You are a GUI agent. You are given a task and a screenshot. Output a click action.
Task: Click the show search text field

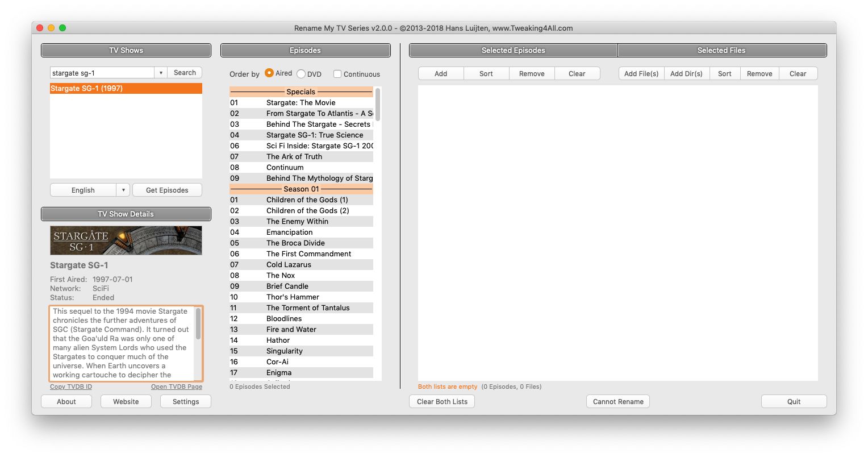point(102,73)
